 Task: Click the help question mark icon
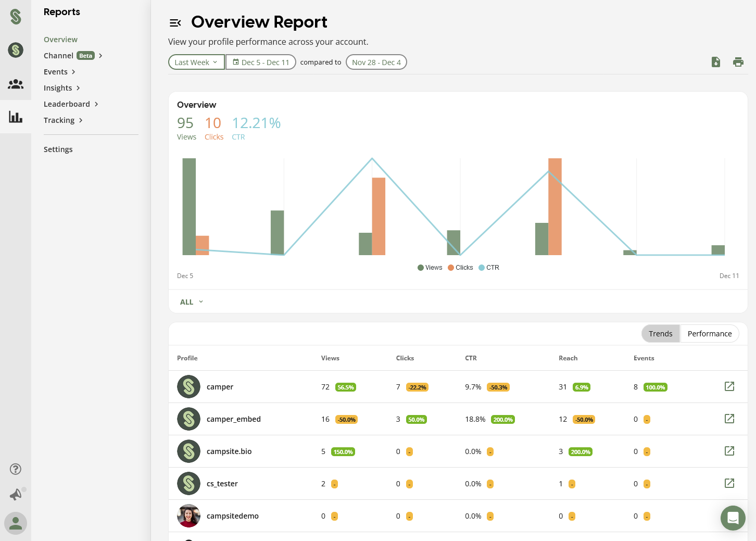16,469
